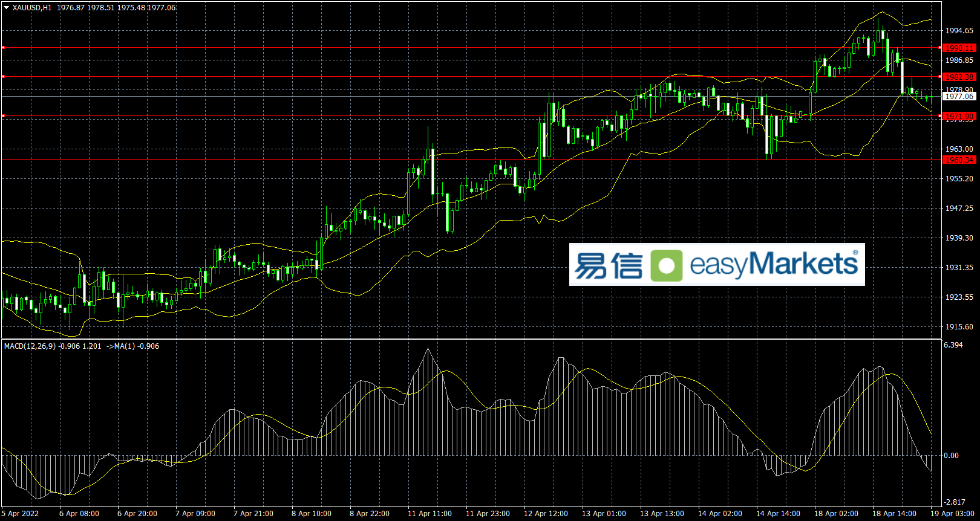Click the 18 Apr 02:00 time label
980x521 pixels.
[836, 514]
